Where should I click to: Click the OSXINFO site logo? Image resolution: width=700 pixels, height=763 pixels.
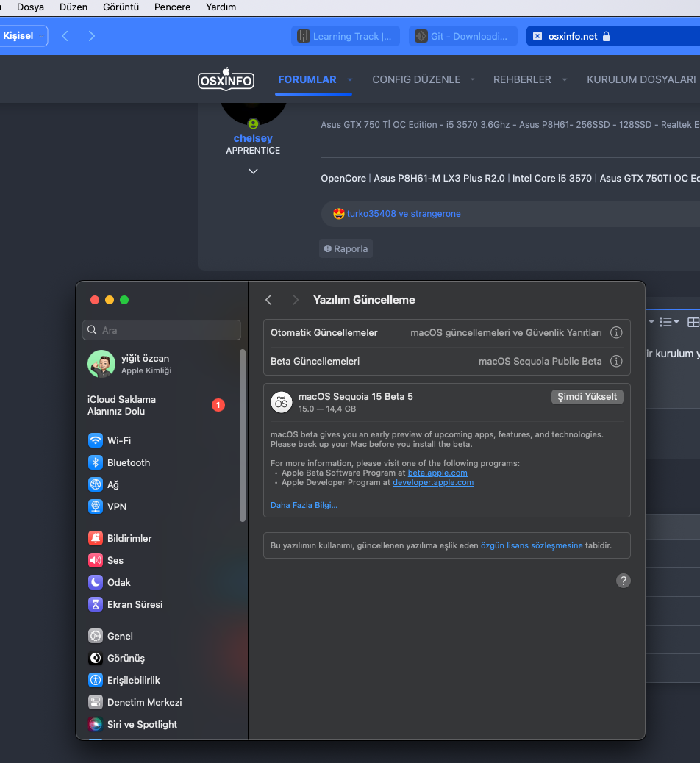point(226,79)
